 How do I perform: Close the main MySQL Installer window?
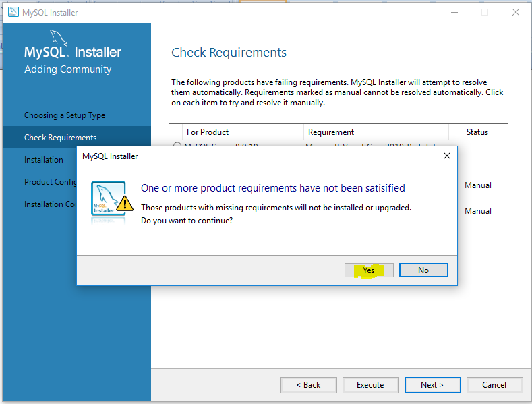coord(516,12)
